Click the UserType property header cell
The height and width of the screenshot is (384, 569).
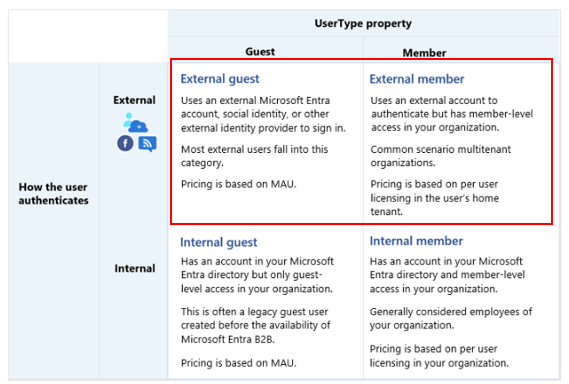[x=363, y=24]
